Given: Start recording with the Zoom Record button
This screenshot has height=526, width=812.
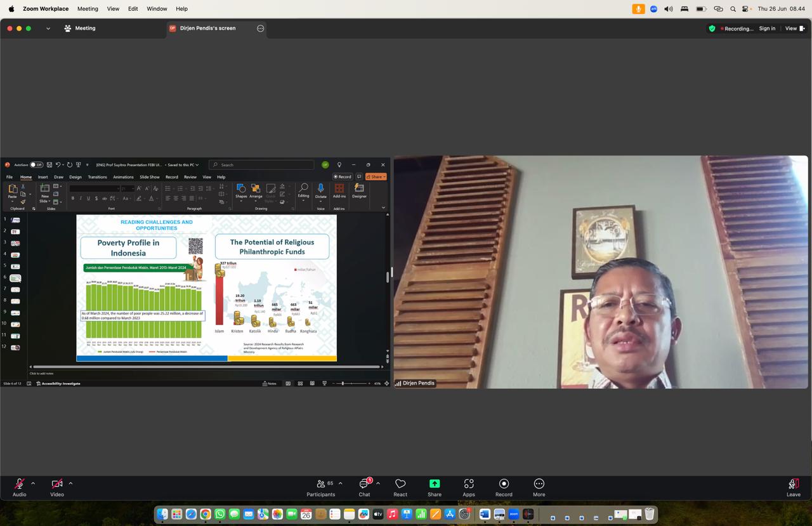Looking at the screenshot, I should tap(504, 487).
